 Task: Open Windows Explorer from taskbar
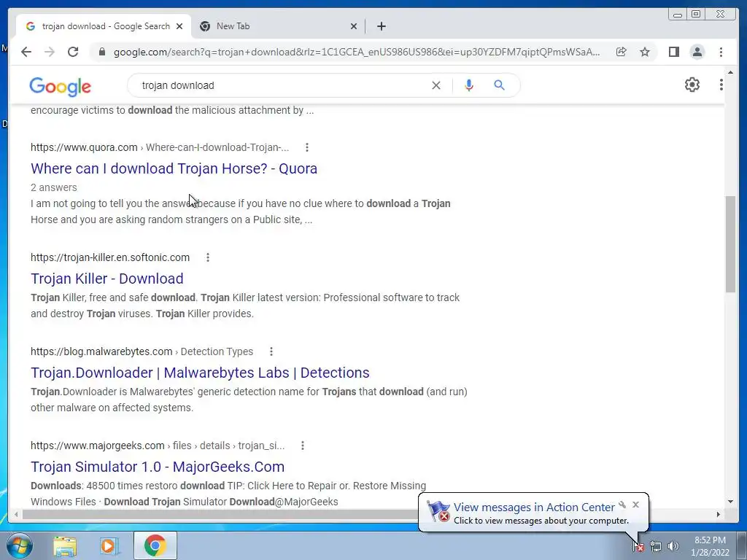(x=65, y=545)
